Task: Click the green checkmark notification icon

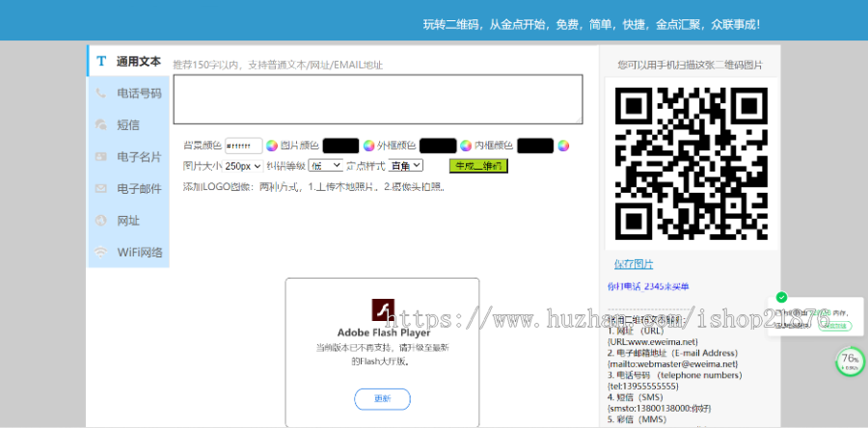Action: [781, 298]
